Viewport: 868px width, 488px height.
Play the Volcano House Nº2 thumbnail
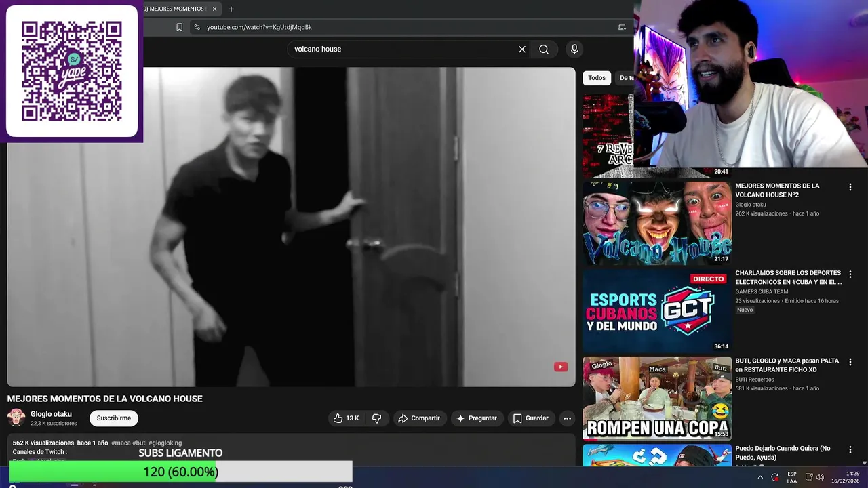tap(657, 223)
